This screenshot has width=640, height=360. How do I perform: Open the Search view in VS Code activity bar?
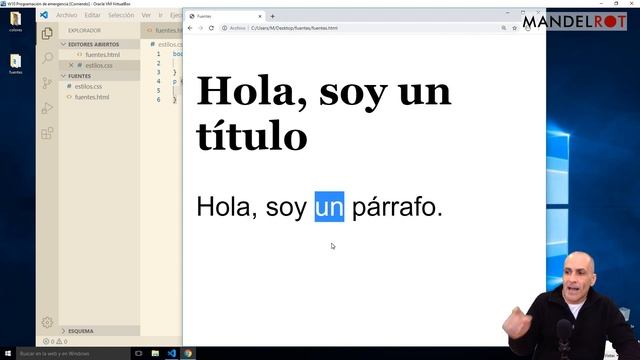tap(47, 58)
